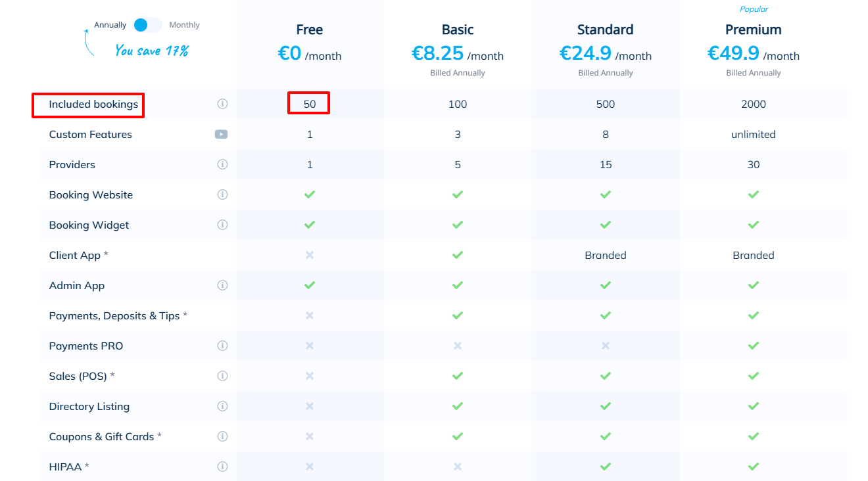
Task: Click the Directory Listing info icon
Action: pyautogui.click(x=222, y=405)
